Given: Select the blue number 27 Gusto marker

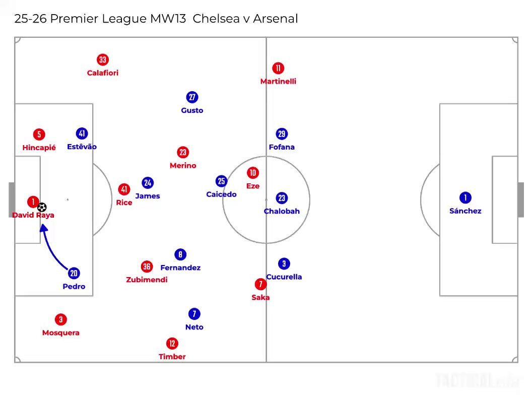Looking at the screenshot, I should (x=192, y=97).
